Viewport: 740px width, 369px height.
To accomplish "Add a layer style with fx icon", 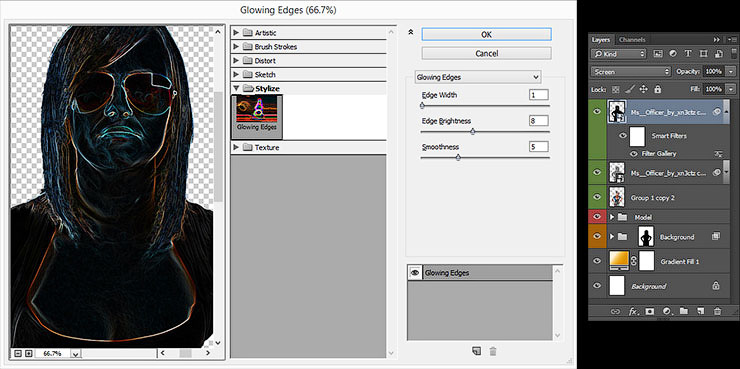I will [x=633, y=311].
